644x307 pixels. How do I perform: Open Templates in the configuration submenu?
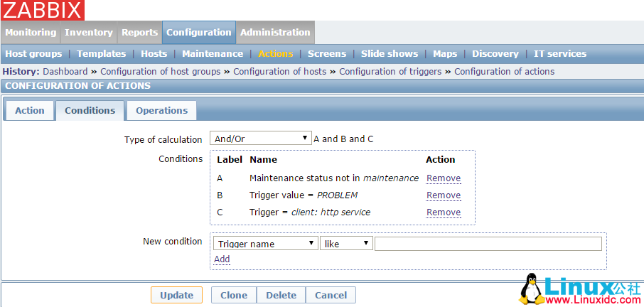point(101,54)
